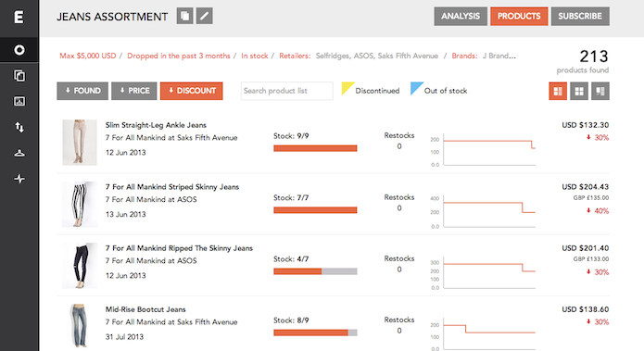Viewport: 644px width, 351px height.
Task: Click blue Out of stock flag icon
Action: 416,88
